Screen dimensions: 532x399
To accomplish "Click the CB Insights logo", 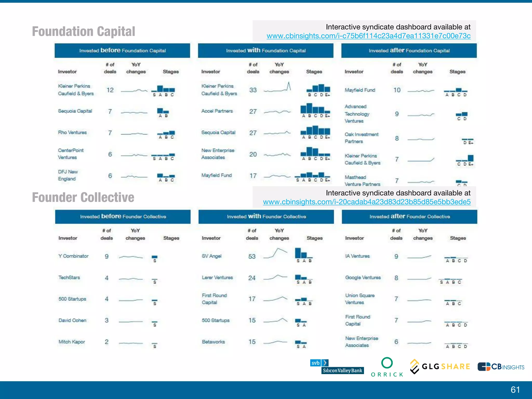I will 501,367.
